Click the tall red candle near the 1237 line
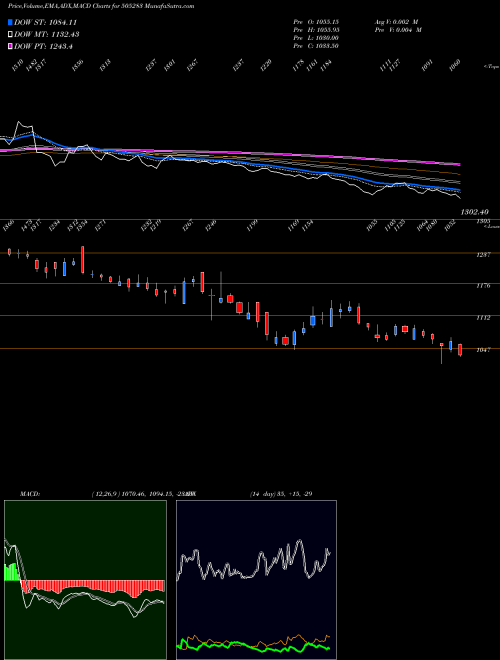 click(82, 260)
